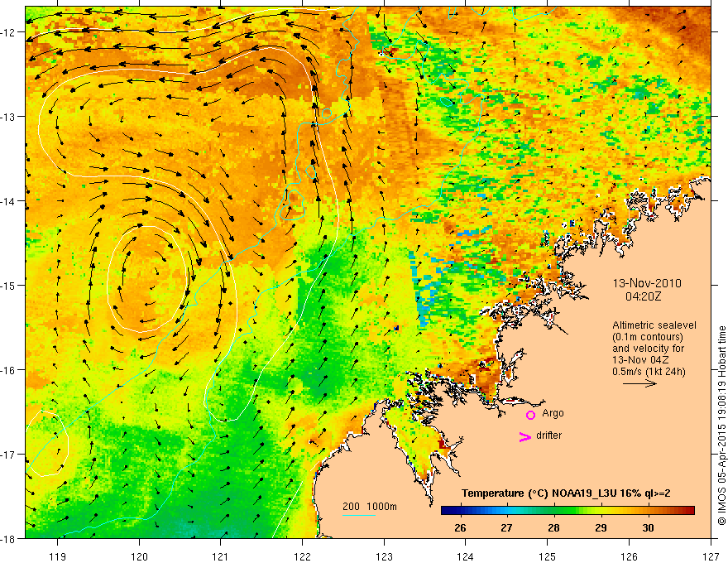Viewport: 728px width, 563px height.
Task: Click the 'drifter' legend label
Action: pos(548,435)
